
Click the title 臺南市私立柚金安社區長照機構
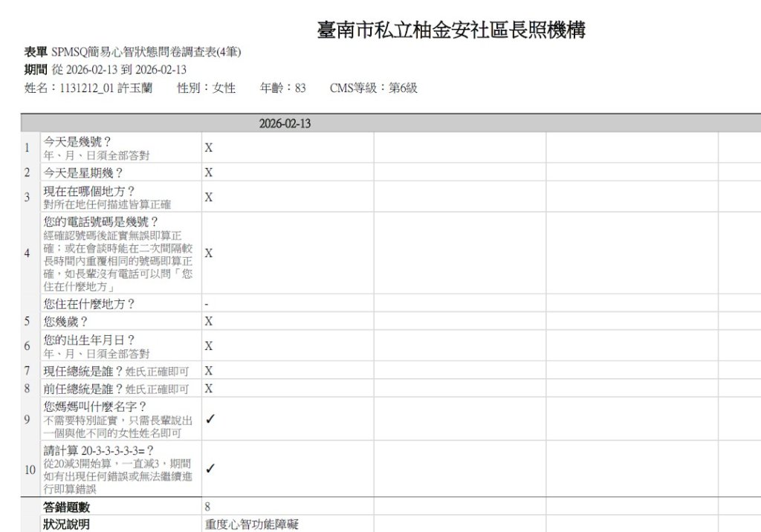(451, 30)
